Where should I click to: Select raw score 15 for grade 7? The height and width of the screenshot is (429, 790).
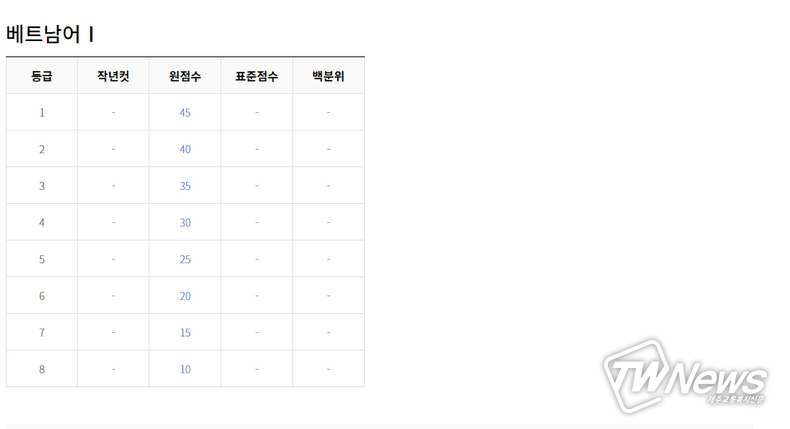185,333
